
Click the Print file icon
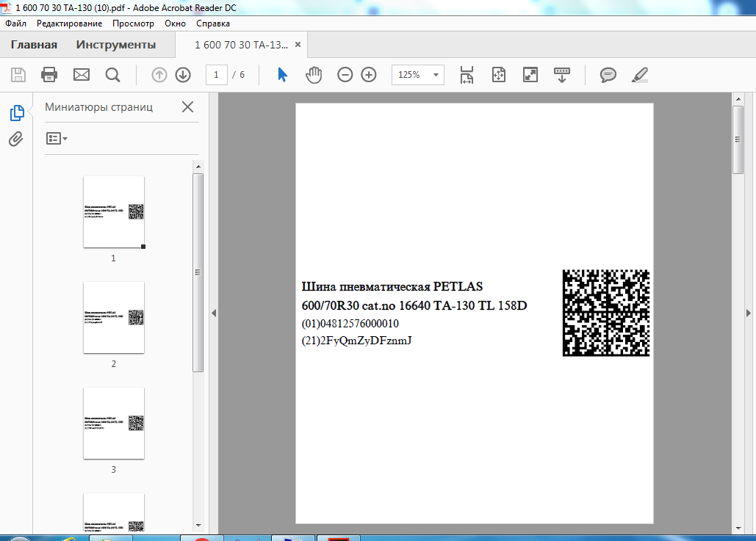point(49,75)
